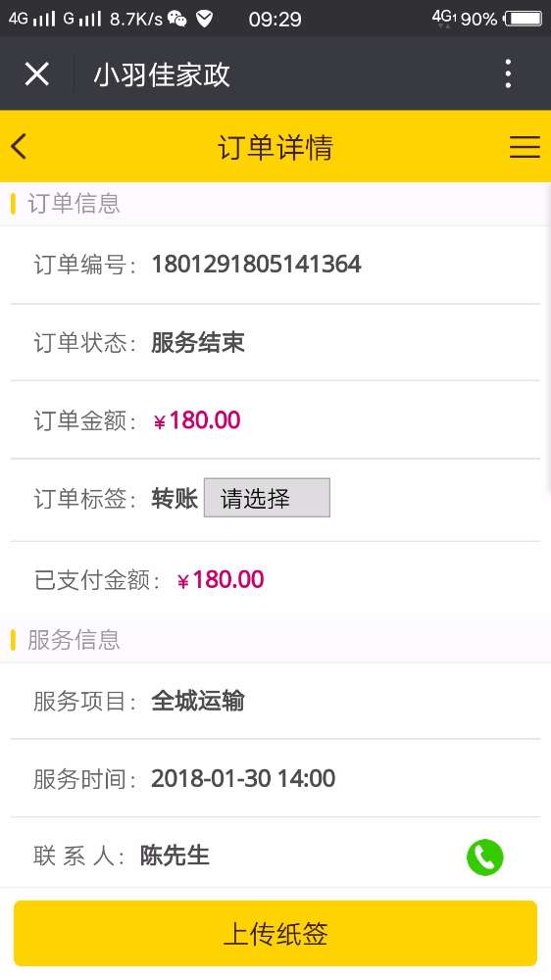
Task: Tap the service time 2018-01-30 14:00
Action: point(243,779)
